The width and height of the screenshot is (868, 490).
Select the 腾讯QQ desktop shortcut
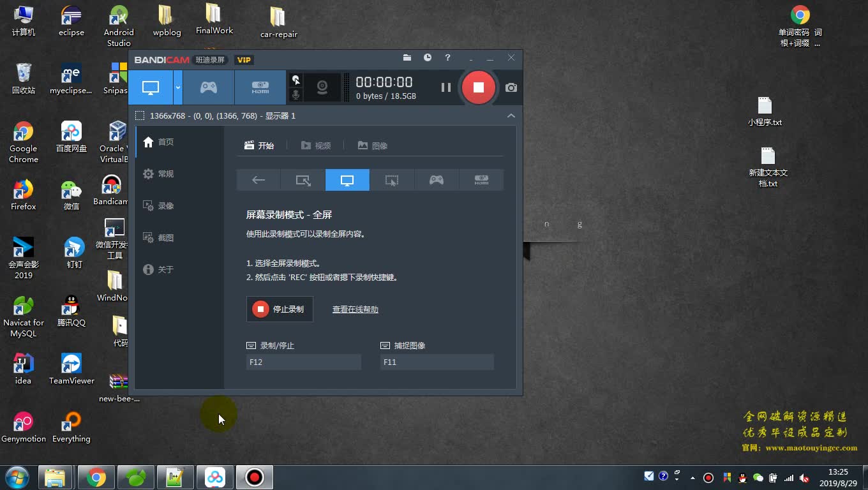71,311
